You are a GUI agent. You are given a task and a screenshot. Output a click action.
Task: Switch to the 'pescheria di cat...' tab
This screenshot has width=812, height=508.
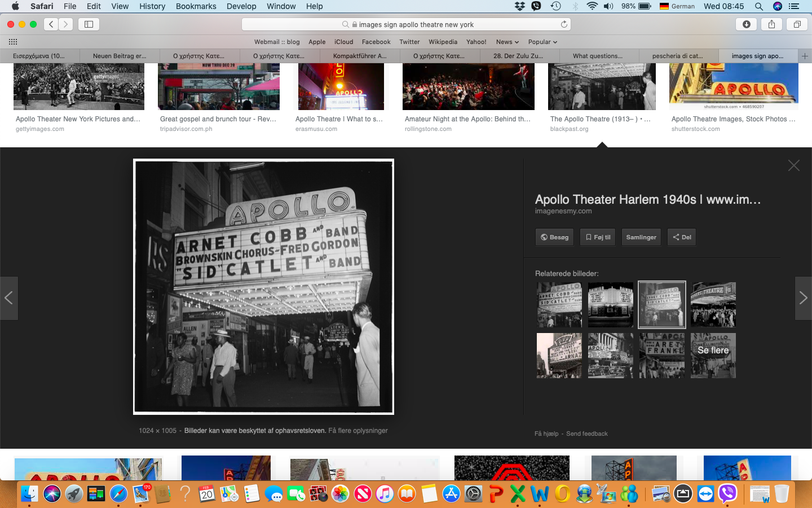tap(679, 56)
